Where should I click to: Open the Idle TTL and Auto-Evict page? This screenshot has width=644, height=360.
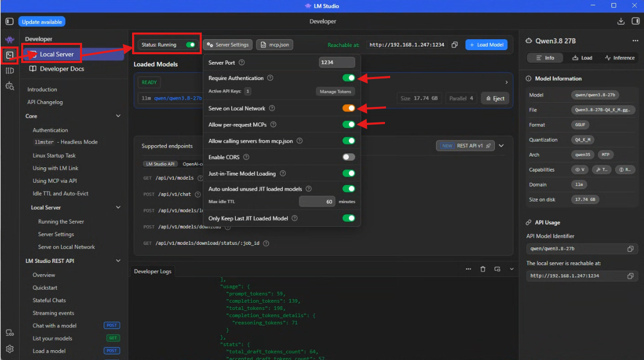coord(60,194)
